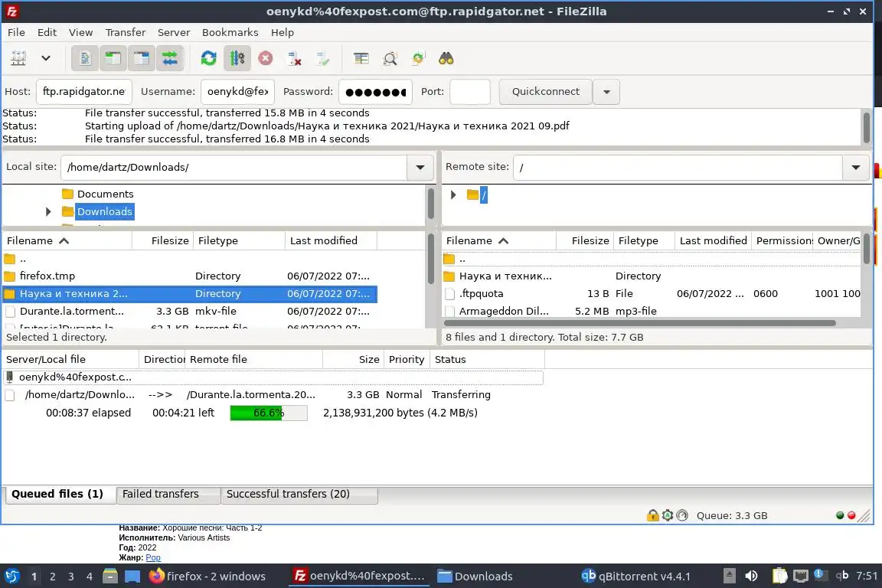Focus the Password input field
The height and width of the screenshot is (588, 882).
[375, 91]
